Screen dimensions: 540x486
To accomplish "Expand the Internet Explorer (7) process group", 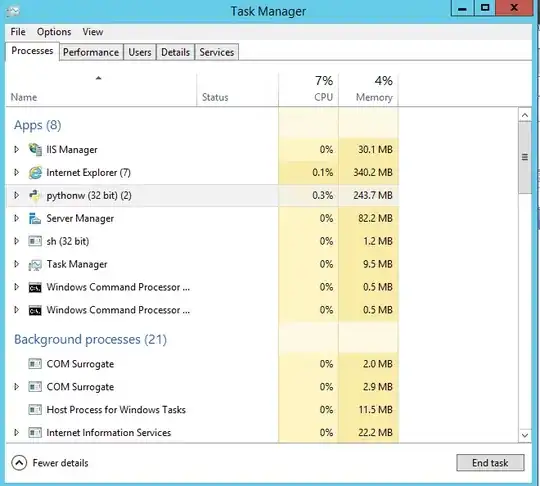I will (16, 172).
